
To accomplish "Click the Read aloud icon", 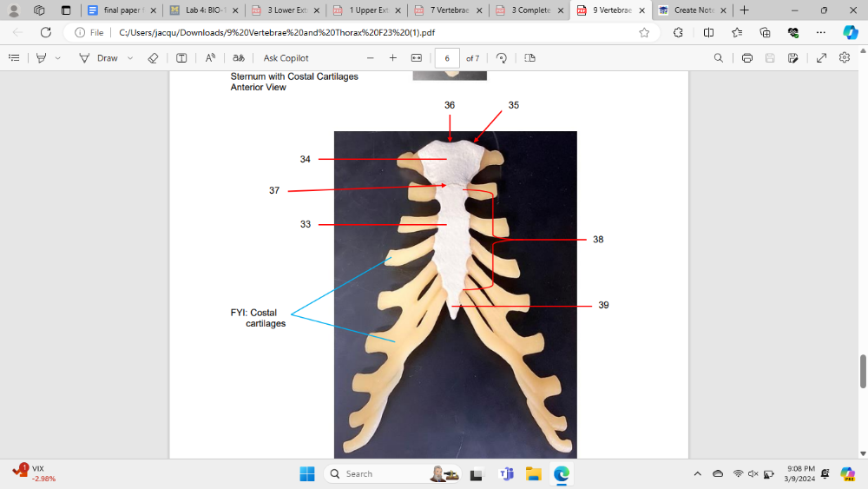I will [210, 58].
